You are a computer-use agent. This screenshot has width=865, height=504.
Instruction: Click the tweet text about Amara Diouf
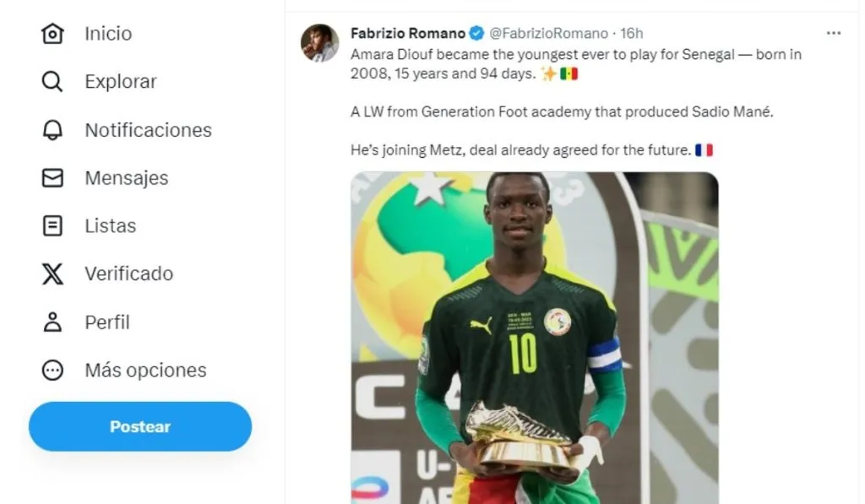point(574,64)
